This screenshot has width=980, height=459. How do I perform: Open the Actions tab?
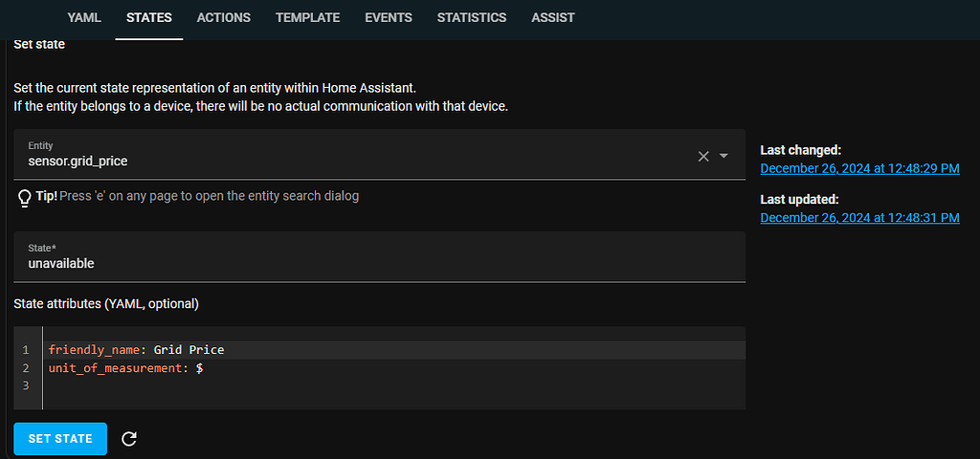224,18
